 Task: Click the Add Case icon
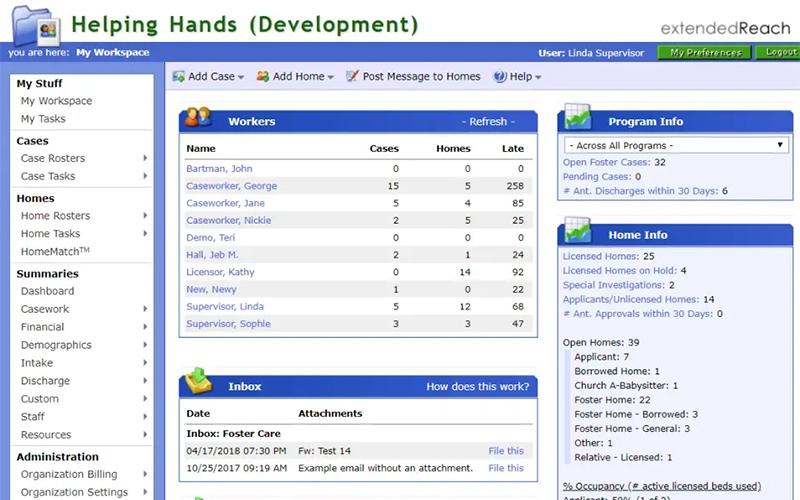pos(178,77)
